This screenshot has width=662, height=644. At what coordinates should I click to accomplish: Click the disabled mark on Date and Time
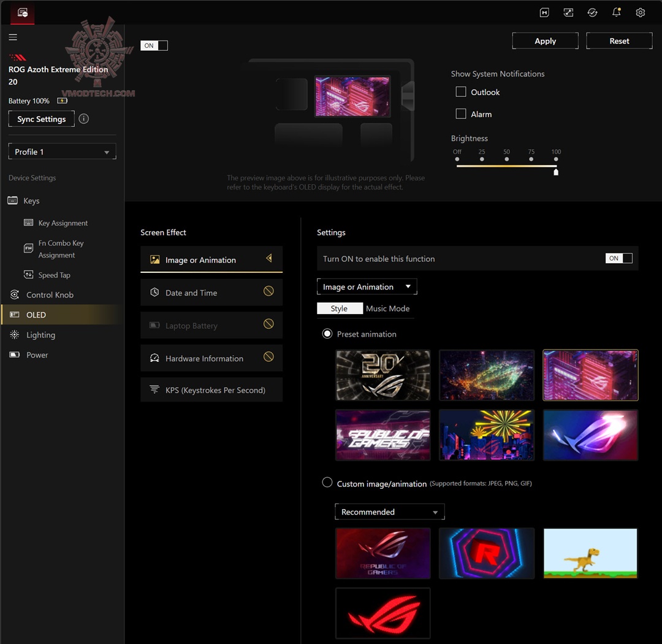(268, 291)
